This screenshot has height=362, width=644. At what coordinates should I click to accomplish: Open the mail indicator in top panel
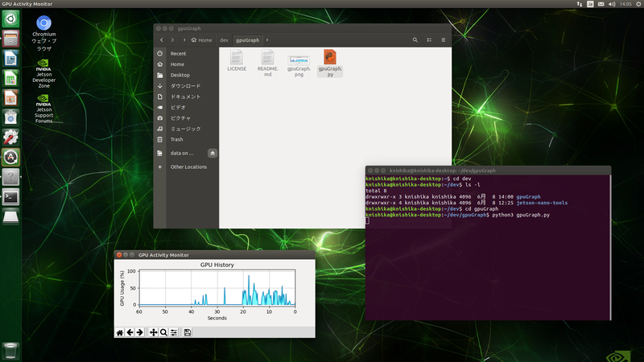pyautogui.click(x=601, y=4)
